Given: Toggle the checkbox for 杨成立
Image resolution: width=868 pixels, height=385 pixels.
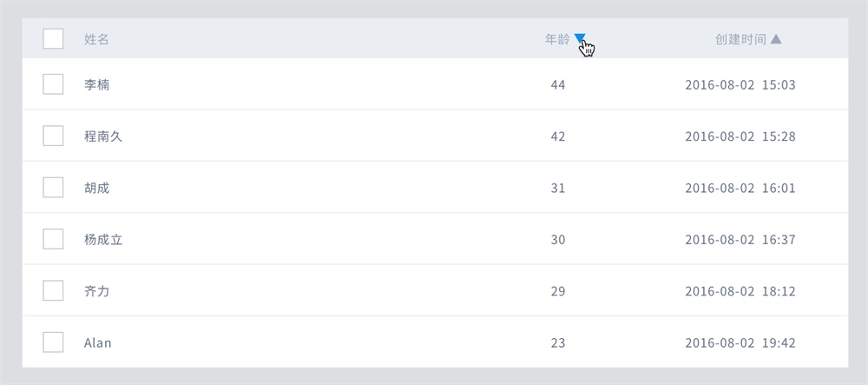Looking at the screenshot, I should point(53,239).
